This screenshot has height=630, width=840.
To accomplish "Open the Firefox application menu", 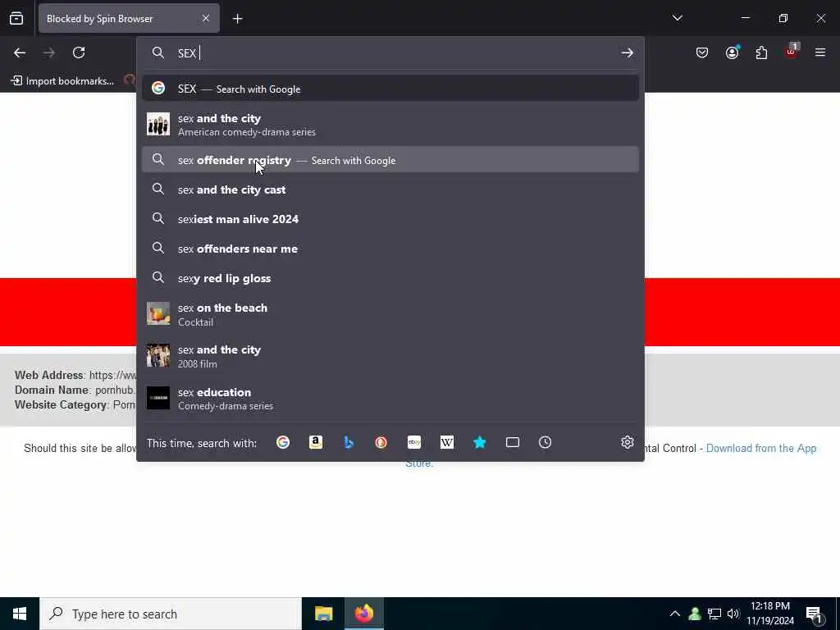I will click(x=820, y=52).
